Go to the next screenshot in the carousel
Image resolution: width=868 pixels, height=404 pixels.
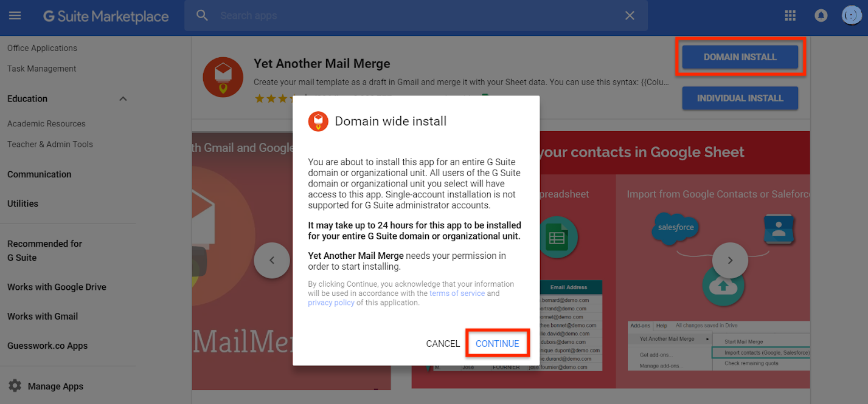tap(730, 261)
